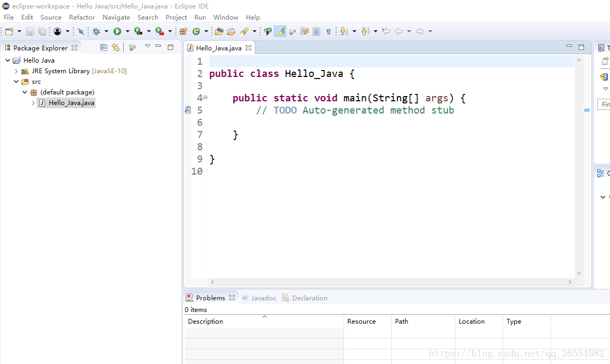Screen dimensions: 610x364
Task: Open Run configurations dropdown arrow
Action: click(127, 31)
